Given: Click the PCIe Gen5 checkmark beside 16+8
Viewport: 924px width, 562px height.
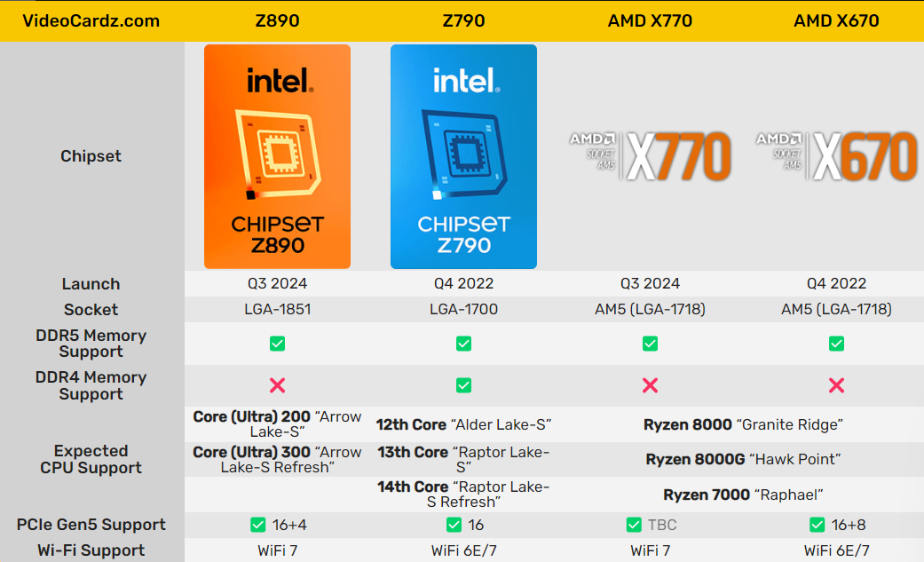Looking at the screenshot, I should pyautogui.click(x=817, y=525).
